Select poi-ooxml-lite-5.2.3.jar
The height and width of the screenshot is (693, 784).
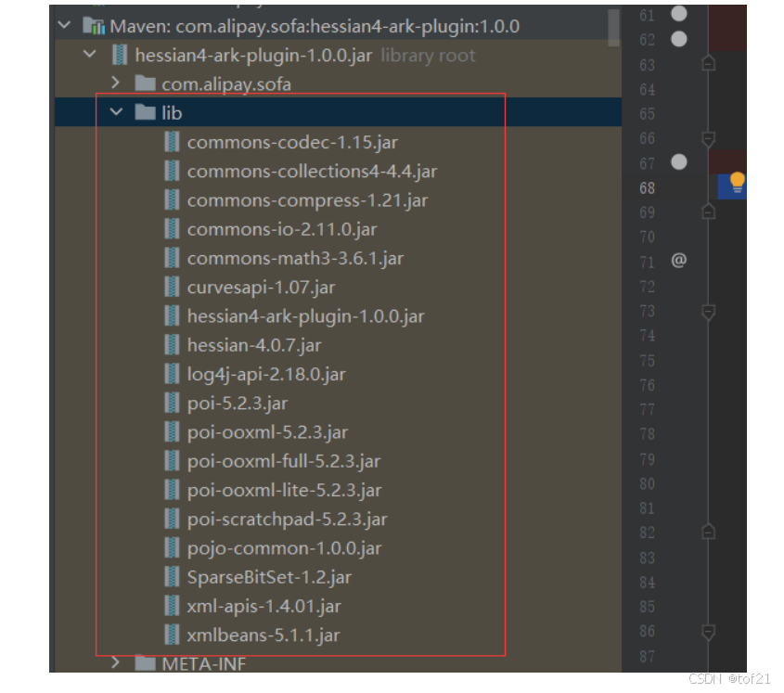(284, 491)
